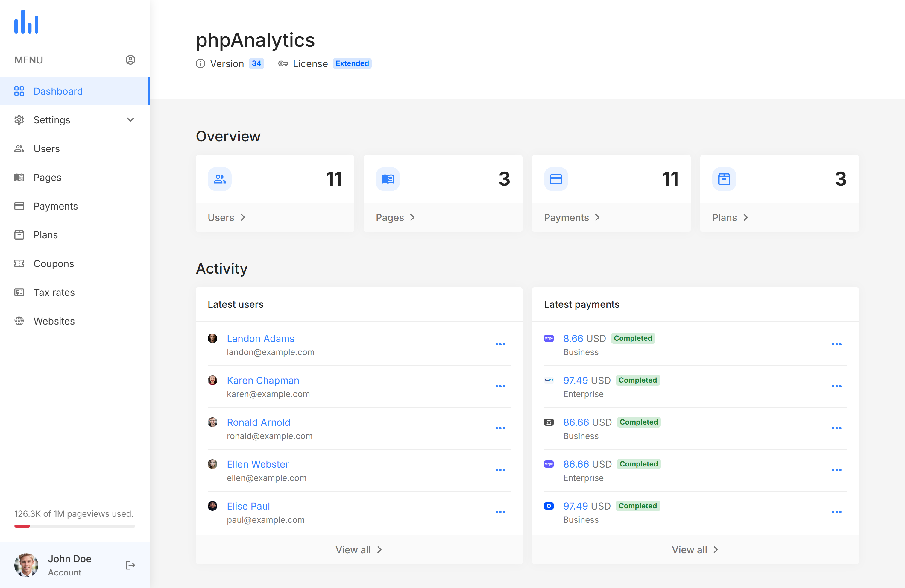Viewport: 905px width, 588px height.
Task: Click the credit card icon in Payments card
Action: pyautogui.click(x=555, y=179)
